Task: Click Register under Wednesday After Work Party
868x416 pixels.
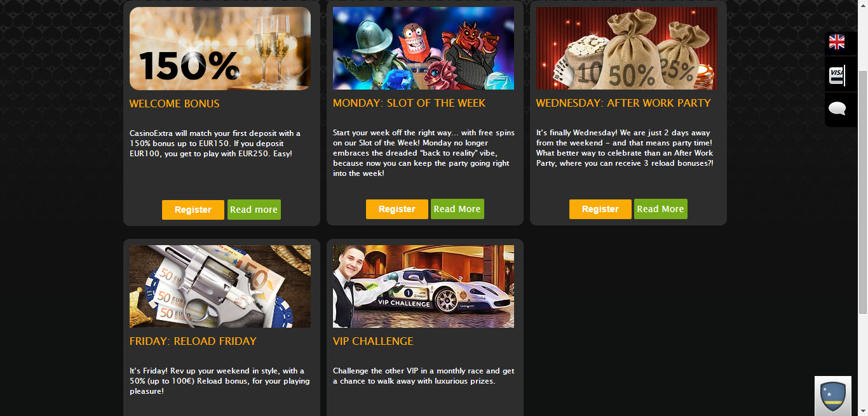Action: 600,209
